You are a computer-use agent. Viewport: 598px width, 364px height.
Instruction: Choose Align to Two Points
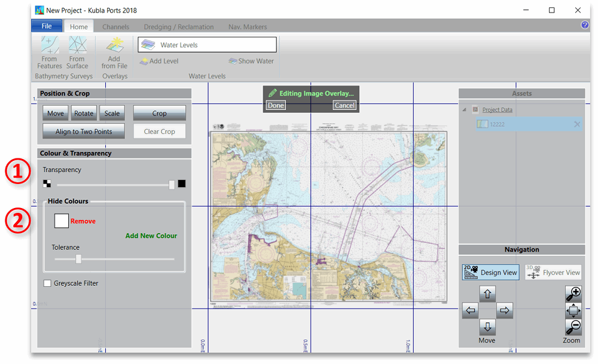point(84,131)
